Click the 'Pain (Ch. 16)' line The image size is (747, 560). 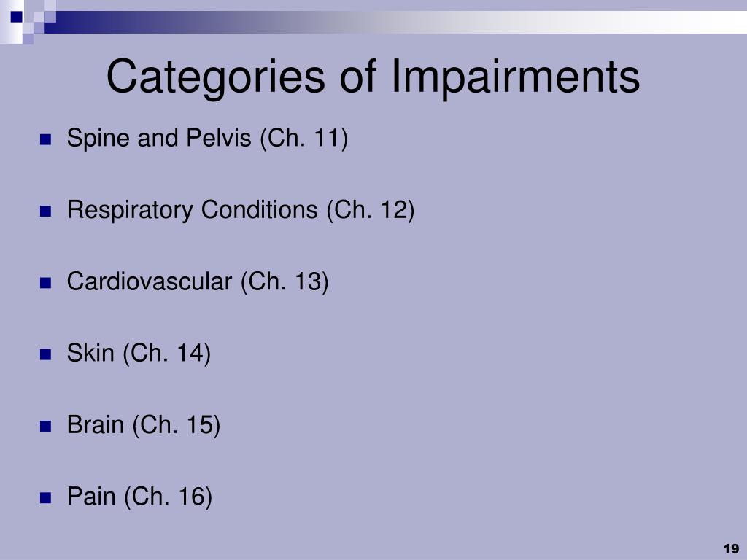click(x=139, y=497)
